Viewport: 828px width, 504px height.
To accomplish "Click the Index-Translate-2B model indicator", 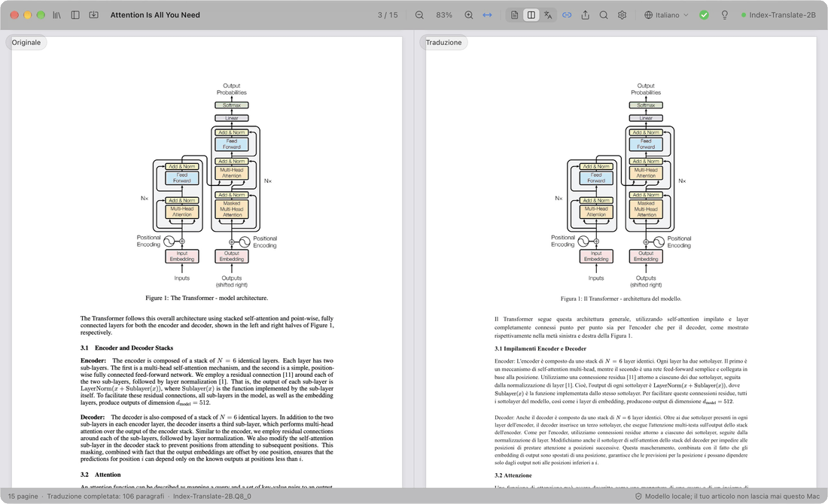I will click(x=778, y=15).
